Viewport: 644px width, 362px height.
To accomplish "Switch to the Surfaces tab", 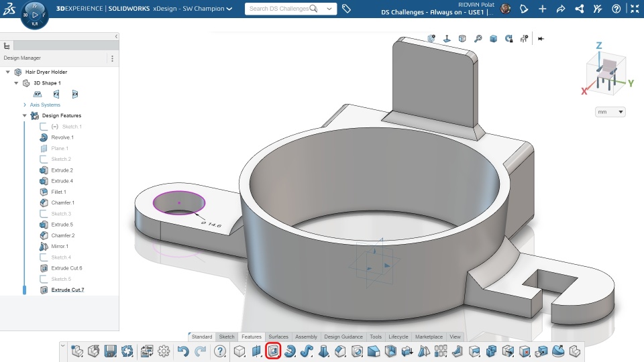I will (278, 337).
